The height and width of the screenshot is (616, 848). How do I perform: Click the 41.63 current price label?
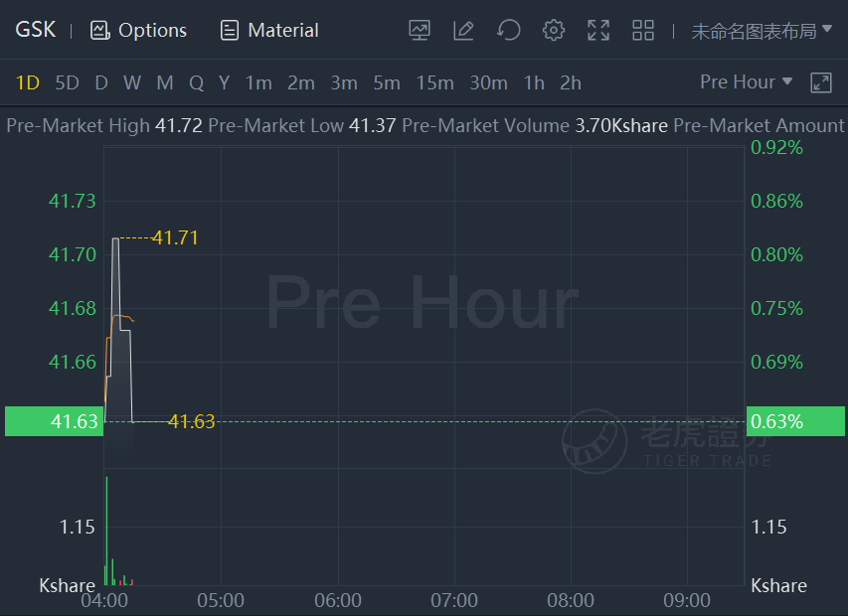(x=54, y=421)
